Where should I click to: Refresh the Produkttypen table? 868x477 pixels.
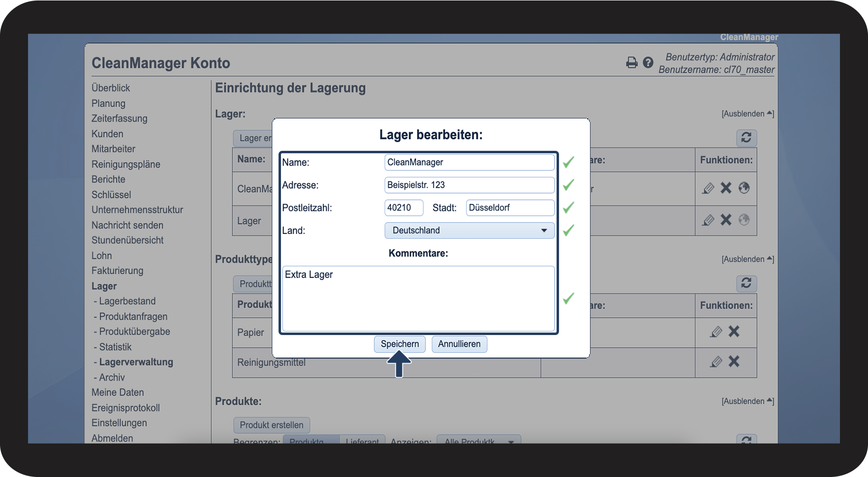(746, 283)
